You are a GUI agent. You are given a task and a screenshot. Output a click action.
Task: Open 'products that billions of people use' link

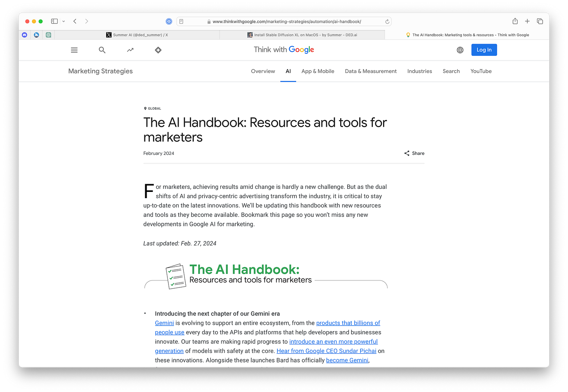click(x=348, y=323)
